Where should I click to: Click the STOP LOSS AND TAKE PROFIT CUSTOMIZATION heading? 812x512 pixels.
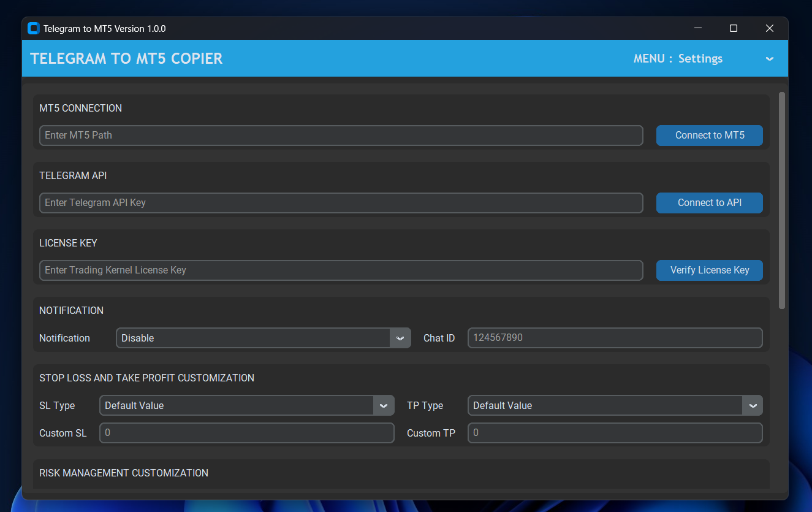point(146,378)
